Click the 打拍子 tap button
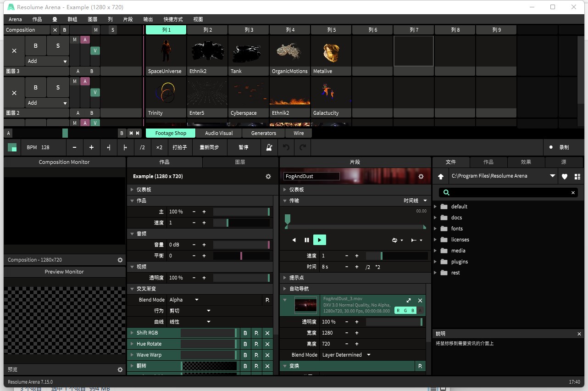588x391 pixels. click(180, 147)
